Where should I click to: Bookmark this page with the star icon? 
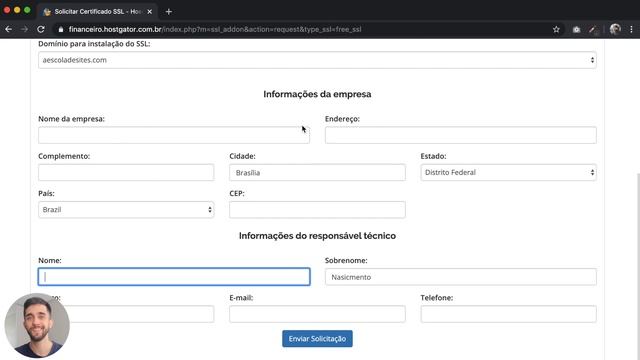click(556, 29)
